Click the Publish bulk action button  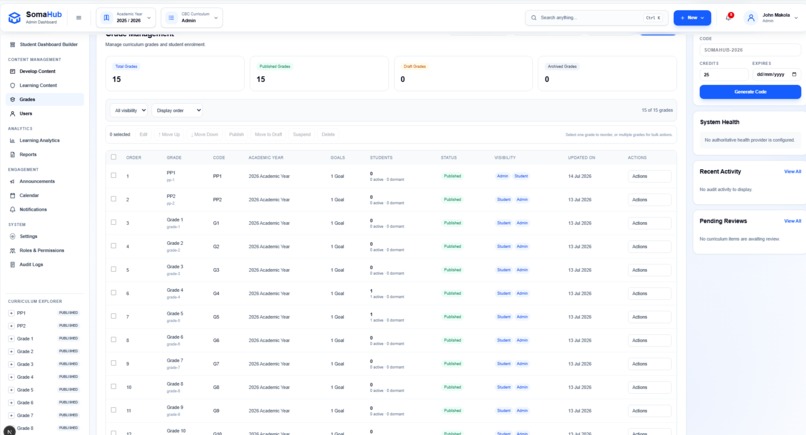[236, 135]
